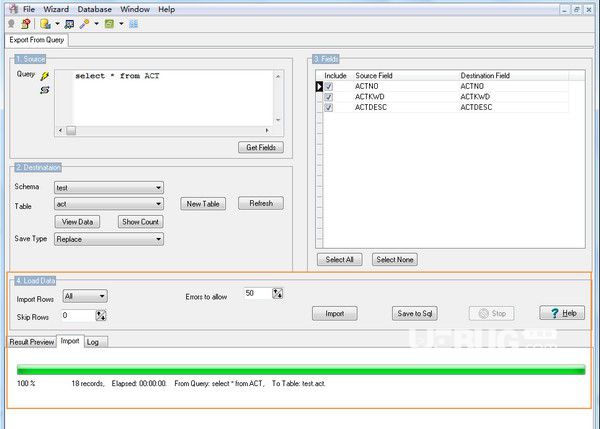Click the query editor horizontal scroll right arrow
This screenshot has height=429, width=600.
[x=267, y=130]
